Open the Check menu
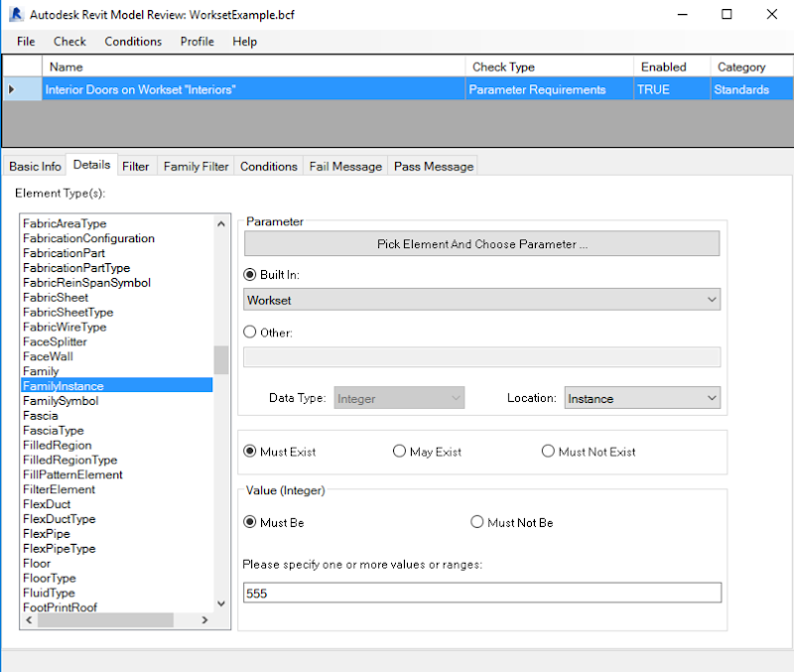Viewport: 794px width, 672px height. [69, 42]
